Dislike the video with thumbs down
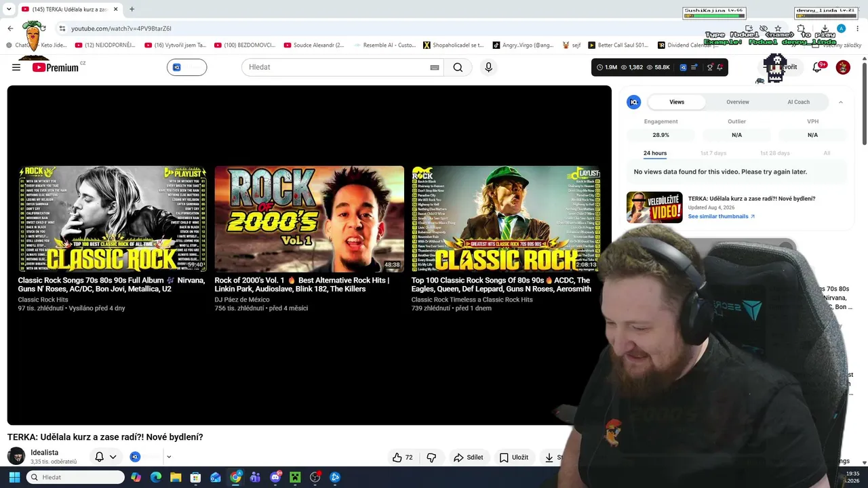The width and height of the screenshot is (868, 488). [431, 457]
